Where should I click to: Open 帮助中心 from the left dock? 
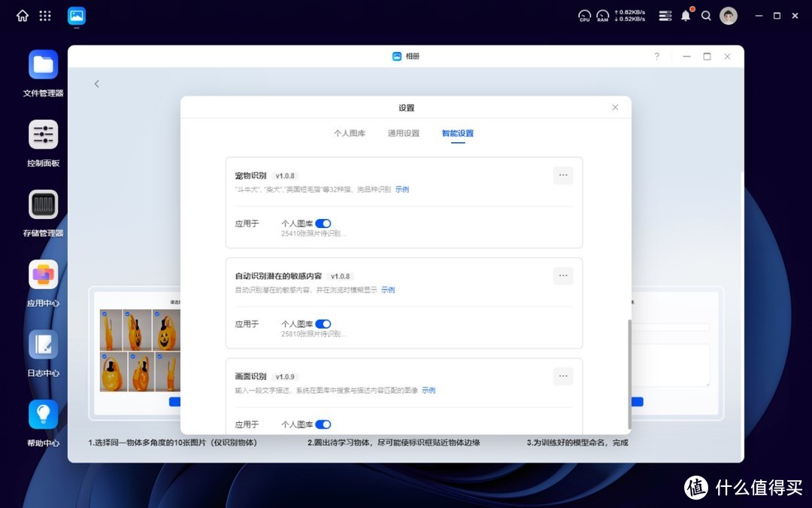43,415
